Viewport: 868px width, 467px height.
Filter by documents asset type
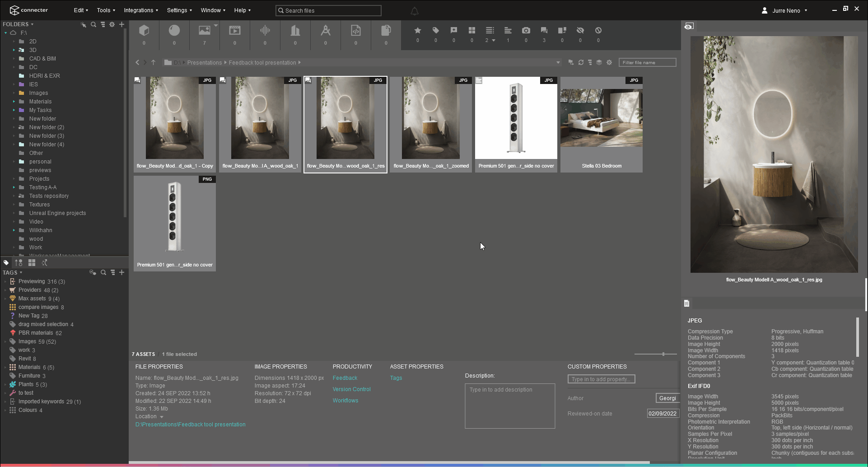click(x=386, y=31)
